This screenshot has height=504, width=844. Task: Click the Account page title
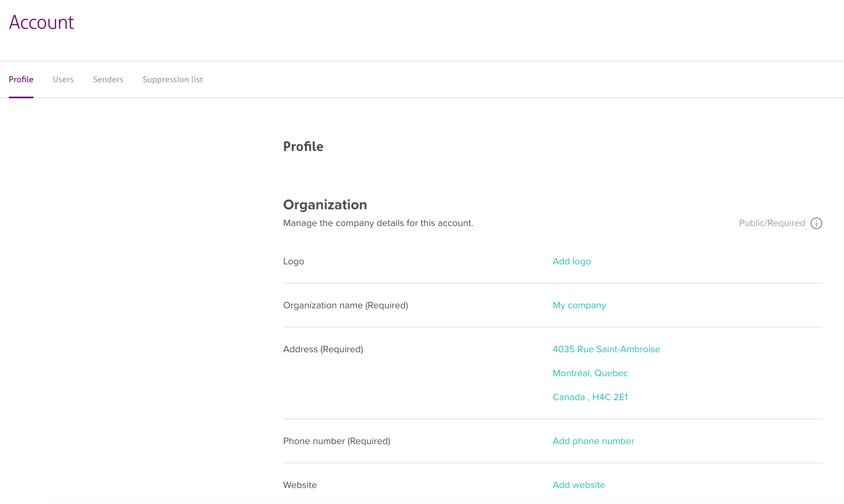tap(42, 22)
